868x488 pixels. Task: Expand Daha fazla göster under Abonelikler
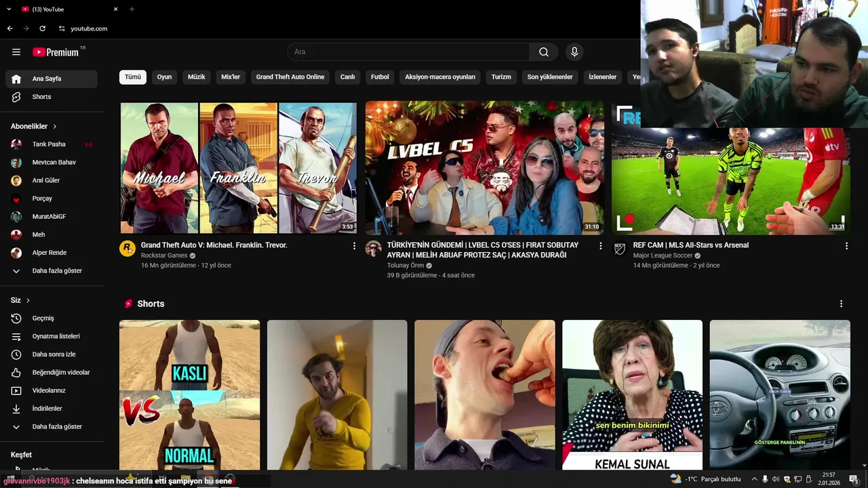click(52, 271)
